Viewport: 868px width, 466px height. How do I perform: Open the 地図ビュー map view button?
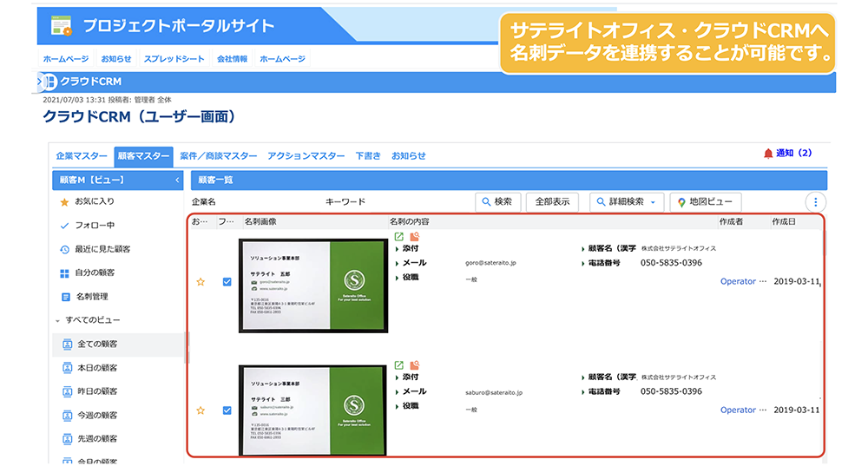705,202
